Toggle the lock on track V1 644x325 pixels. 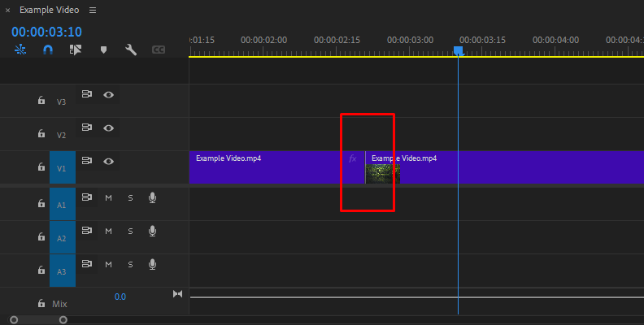point(41,167)
